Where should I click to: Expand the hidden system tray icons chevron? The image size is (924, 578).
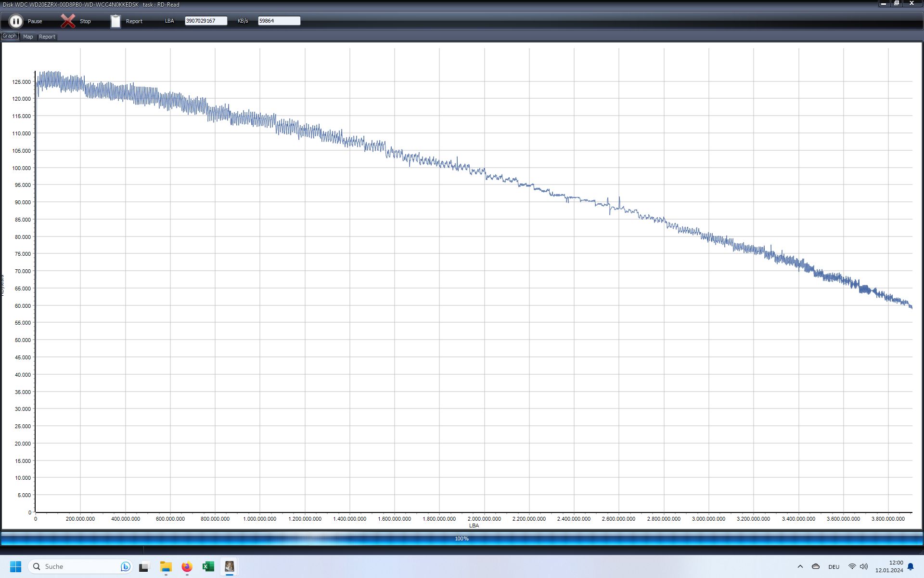pyautogui.click(x=800, y=566)
